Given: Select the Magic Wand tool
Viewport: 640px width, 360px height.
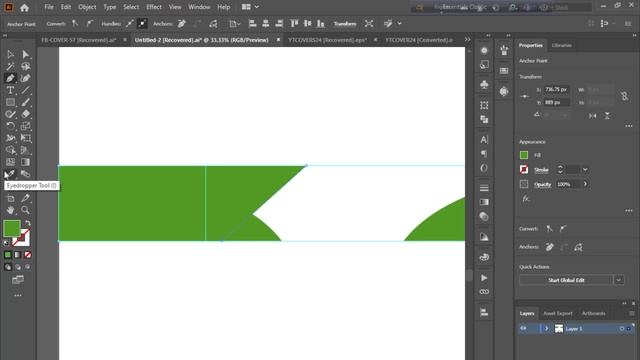Looking at the screenshot, I should pyautogui.click(x=11, y=66).
